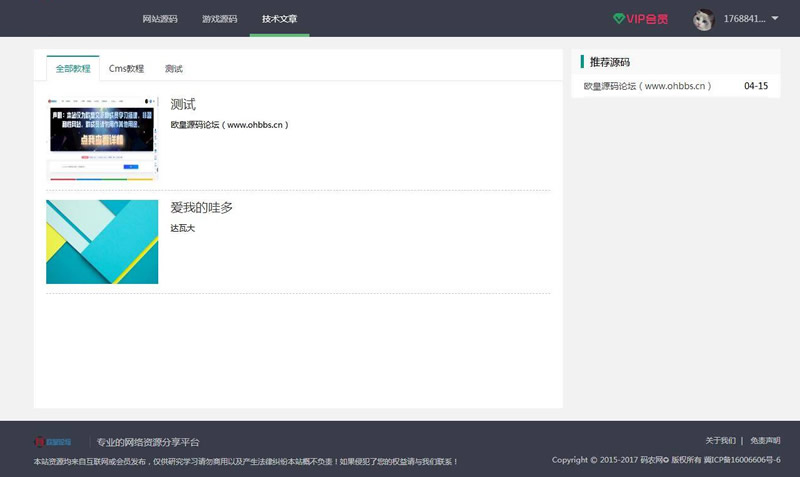Expand the user account dropdown arrow
This screenshot has width=800, height=477.
pos(775,18)
